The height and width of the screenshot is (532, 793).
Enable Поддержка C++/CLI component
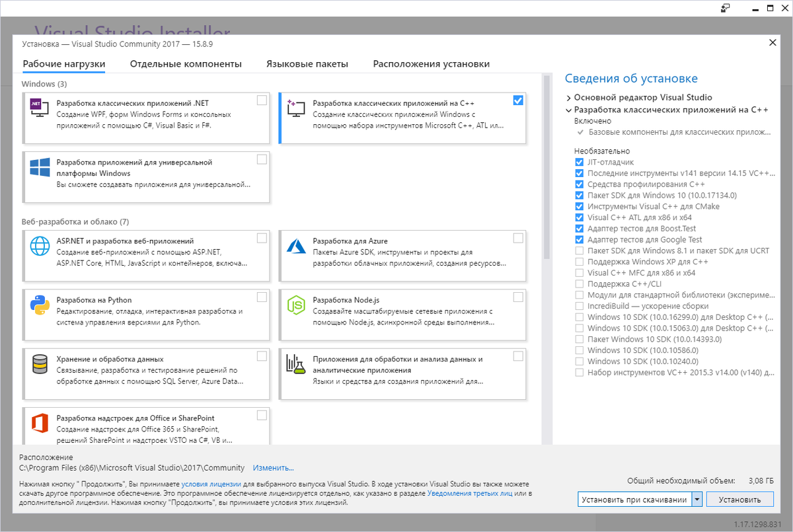click(580, 284)
